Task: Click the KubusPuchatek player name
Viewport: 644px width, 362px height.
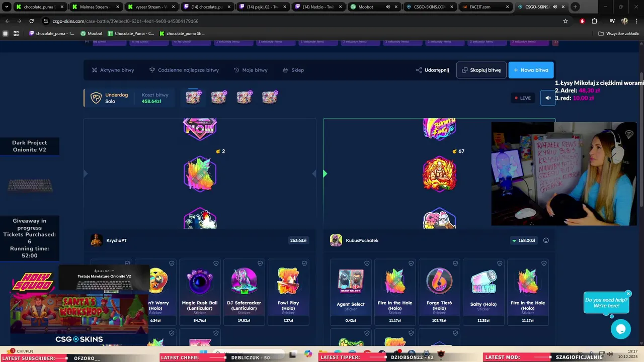Action: (362, 240)
